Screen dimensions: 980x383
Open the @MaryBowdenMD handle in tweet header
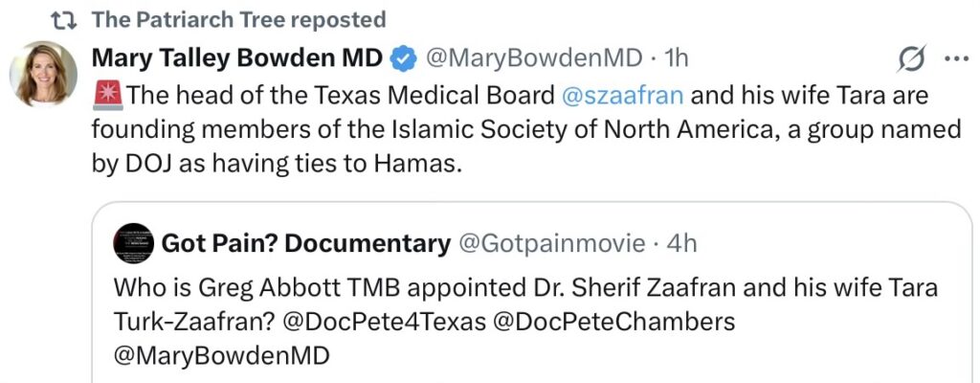click(532, 58)
